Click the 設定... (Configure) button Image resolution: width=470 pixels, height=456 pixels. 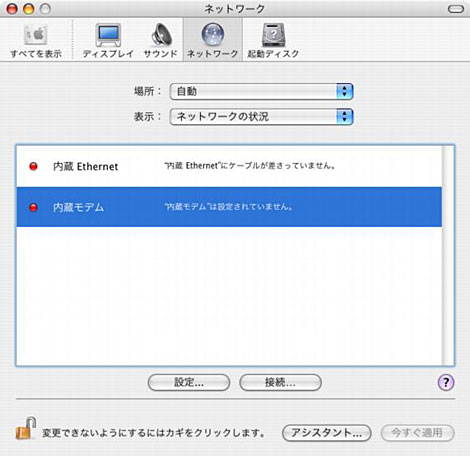click(x=189, y=382)
